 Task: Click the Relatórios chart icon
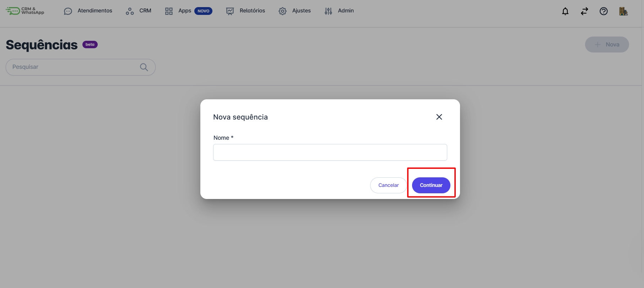point(230,11)
